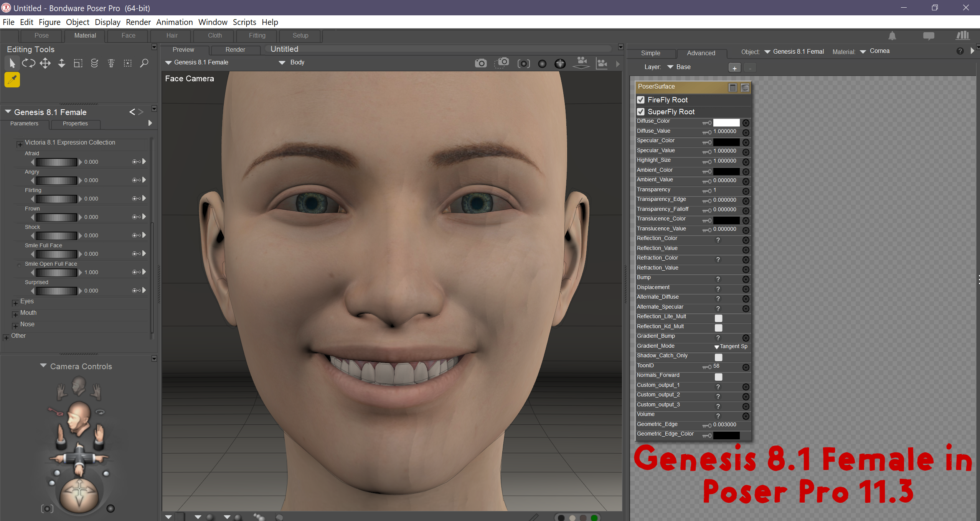Viewport: 980px width, 521px height.
Task: Switch to the Face room tab
Action: pos(128,36)
